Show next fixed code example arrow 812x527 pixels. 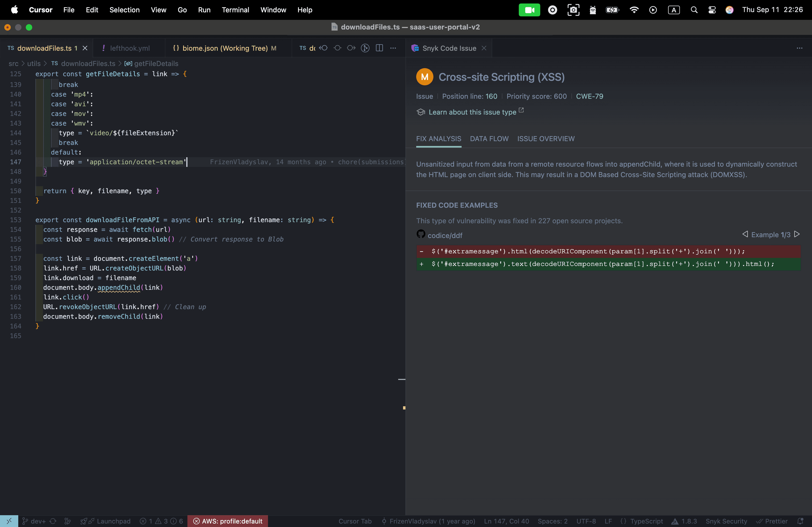797,234
